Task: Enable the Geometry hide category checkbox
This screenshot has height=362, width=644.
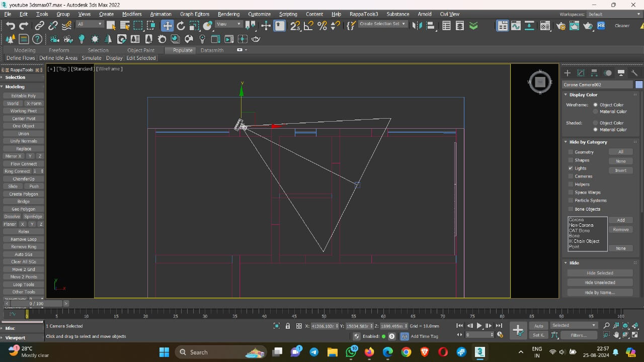Action: [x=571, y=152]
